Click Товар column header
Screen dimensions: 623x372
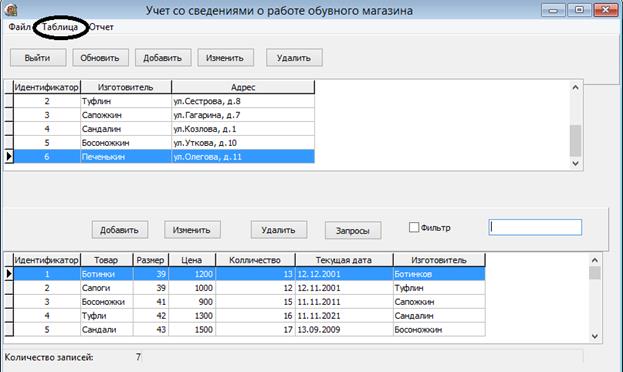106,260
